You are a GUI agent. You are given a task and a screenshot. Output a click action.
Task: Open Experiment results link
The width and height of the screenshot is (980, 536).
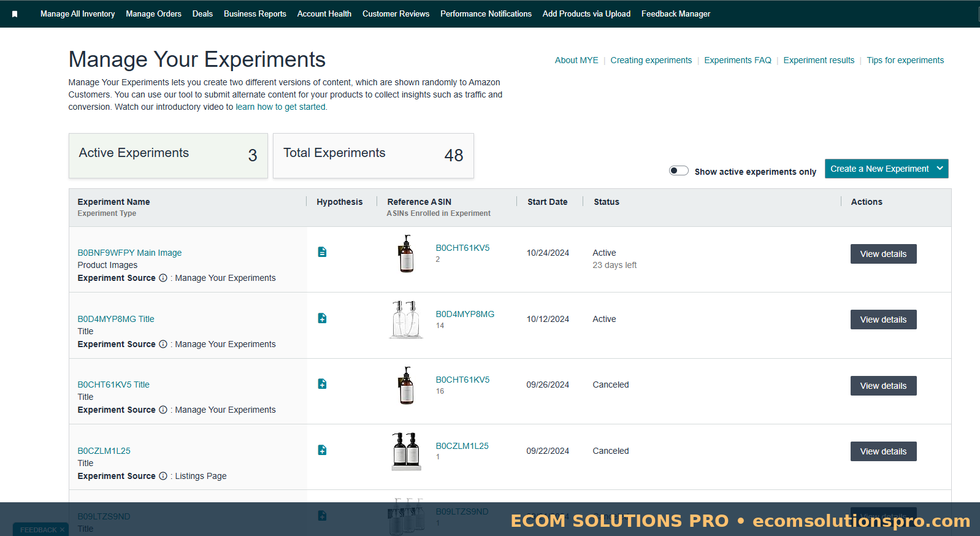[819, 60]
